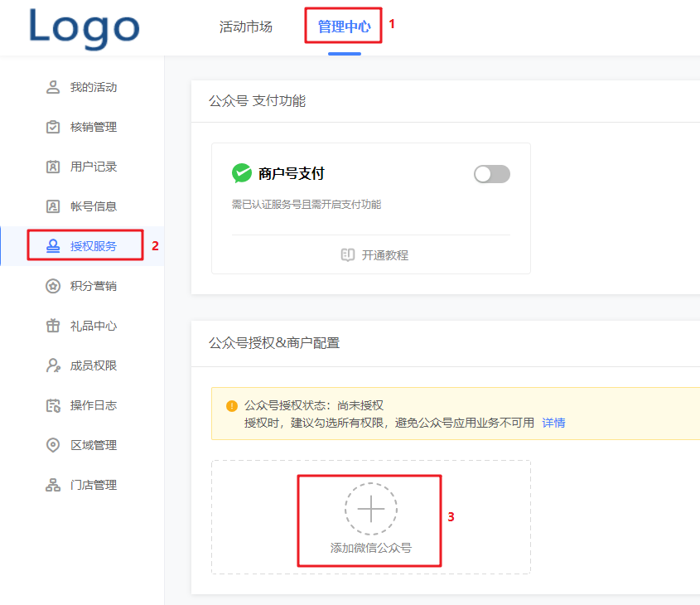This screenshot has height=605, width=700.
Task: Click the 区域管理 location pin icon
Action: click(x=53, y=445)
